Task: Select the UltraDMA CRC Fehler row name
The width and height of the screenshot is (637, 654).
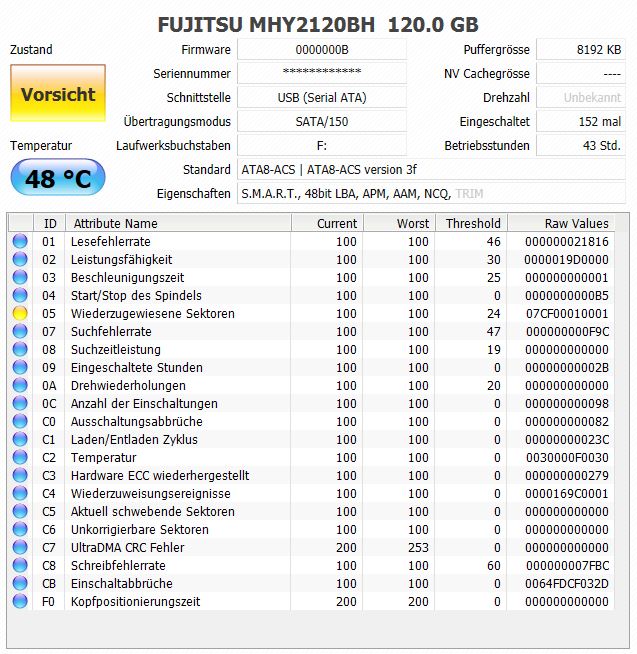Action: [x=127, y=547]
